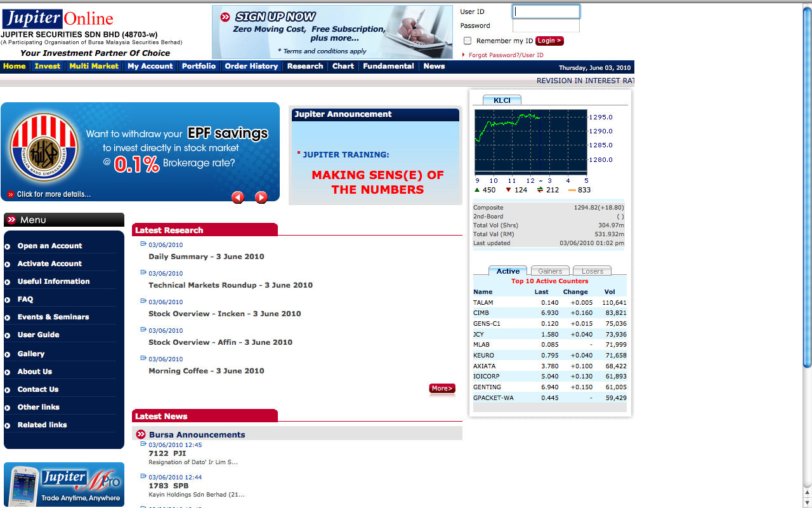Viewport: 812px width, 508px height.
Task: Click the CIMB counter name
Action: coord(481,313)
